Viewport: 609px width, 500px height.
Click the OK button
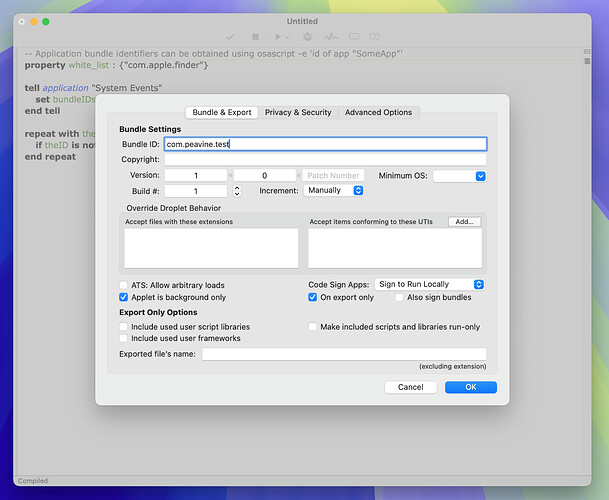point(471,387)
